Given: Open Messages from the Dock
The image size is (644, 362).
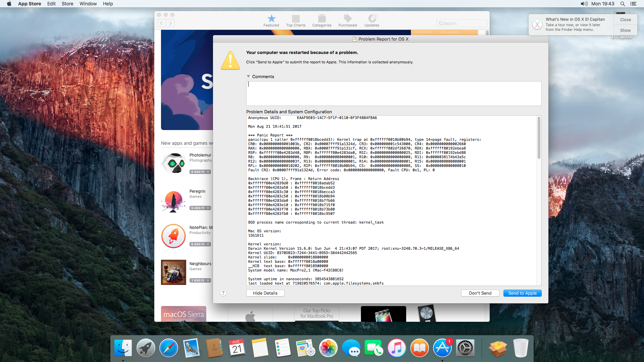Looking at the screenshot, I should click(351, 348).
